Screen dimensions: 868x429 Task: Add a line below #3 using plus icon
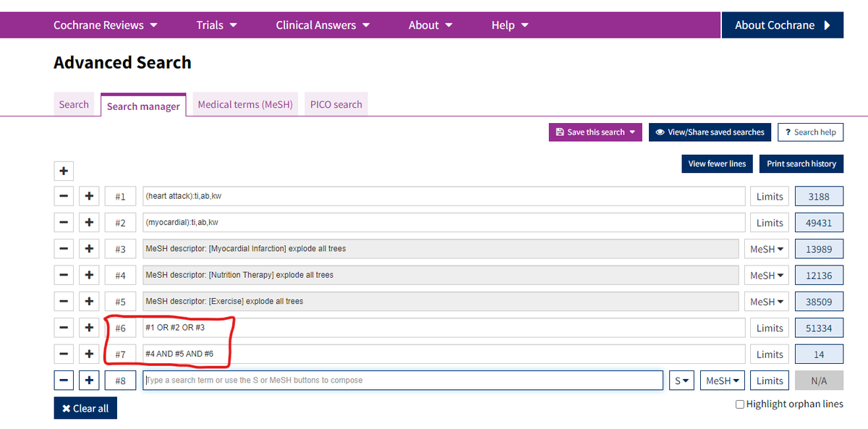coord(89,249)
